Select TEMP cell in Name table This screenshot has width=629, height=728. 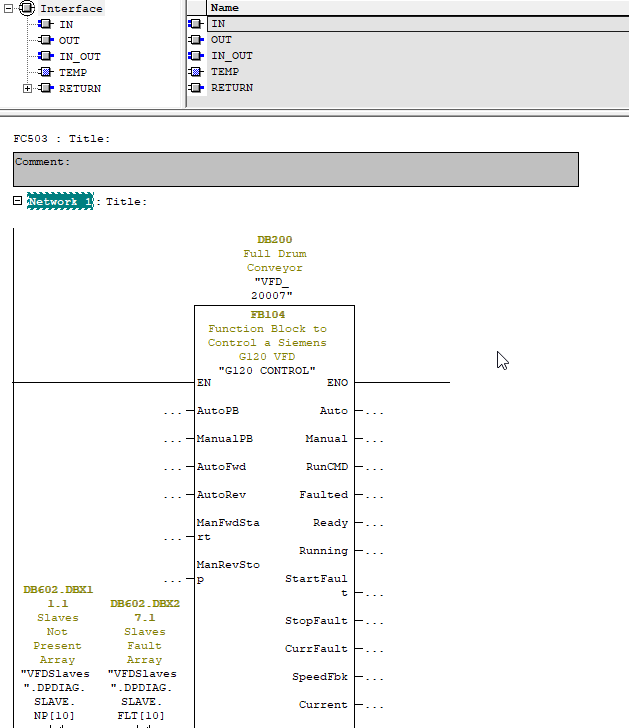pyautogui.click(x=418, y=72)
